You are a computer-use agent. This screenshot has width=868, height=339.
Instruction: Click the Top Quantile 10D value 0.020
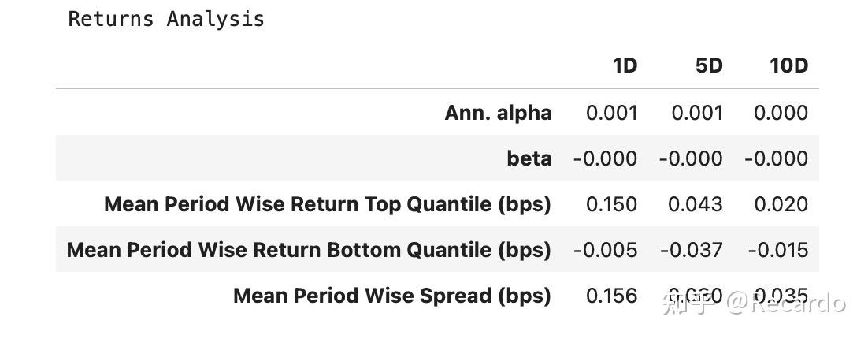point(781,204)
